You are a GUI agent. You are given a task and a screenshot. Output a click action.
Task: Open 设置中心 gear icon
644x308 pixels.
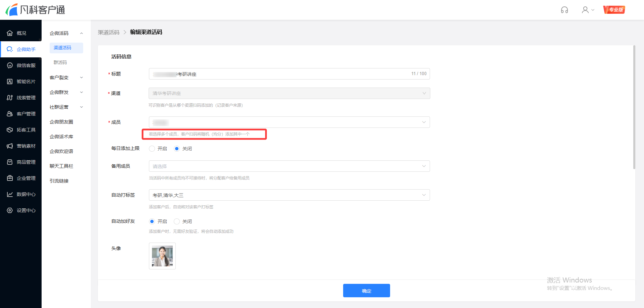(10, 210)
